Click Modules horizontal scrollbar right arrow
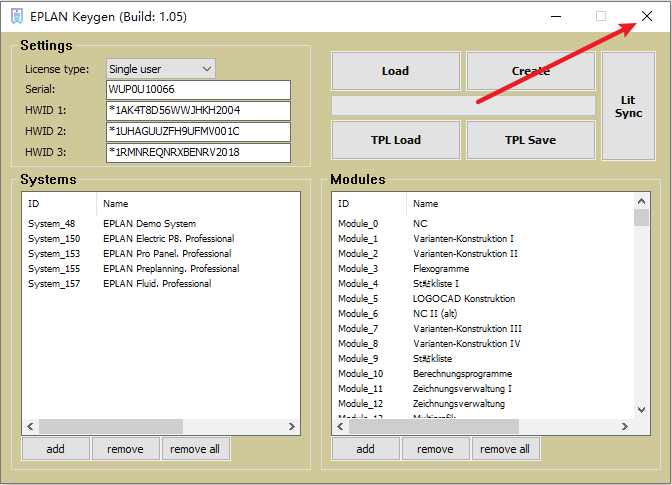 click(625, 426)
